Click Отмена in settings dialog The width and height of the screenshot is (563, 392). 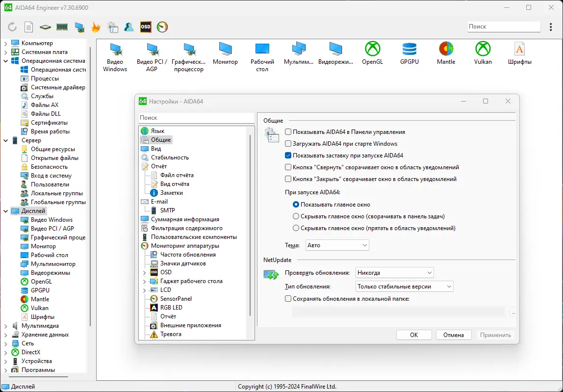pos(454,335)
